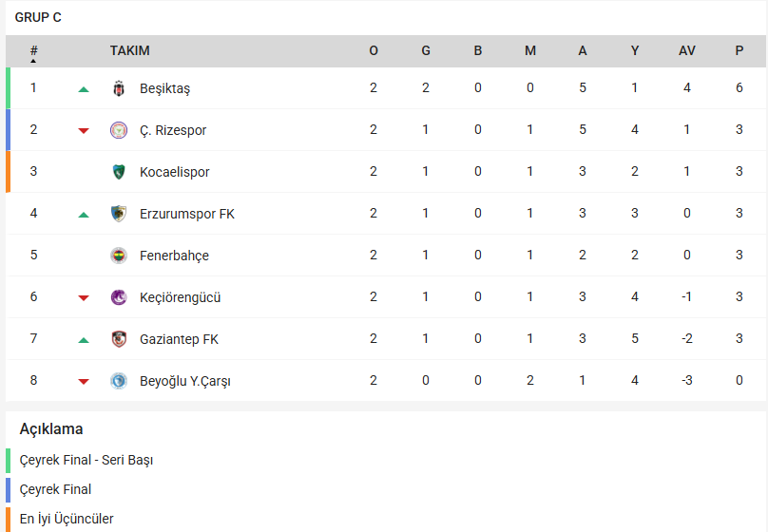Click the Beşiktaş club logo
Viewport: 768px width, 532px height.
click(118, 88)
